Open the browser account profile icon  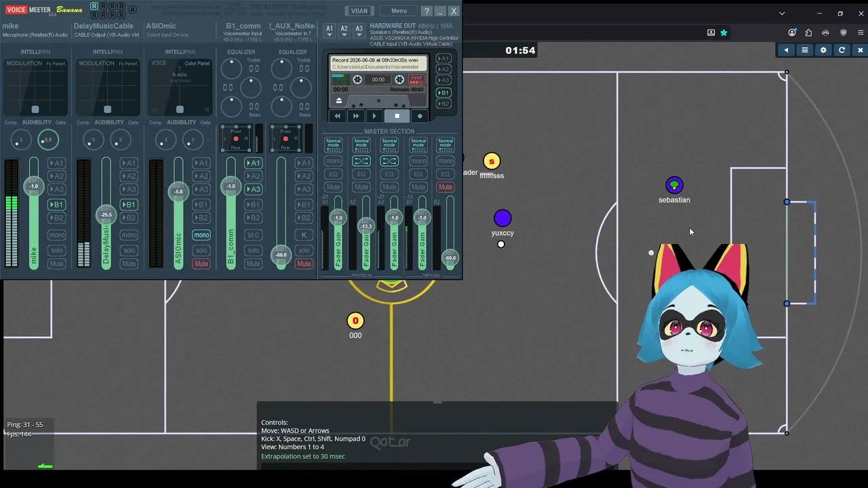click(792, 33)
